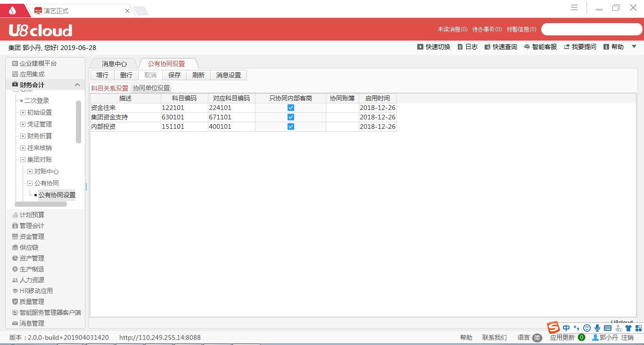Open the 企业建模平台 module in sidebar
Image resolution: width=644 pixels, height=345 pixels.
38,63
